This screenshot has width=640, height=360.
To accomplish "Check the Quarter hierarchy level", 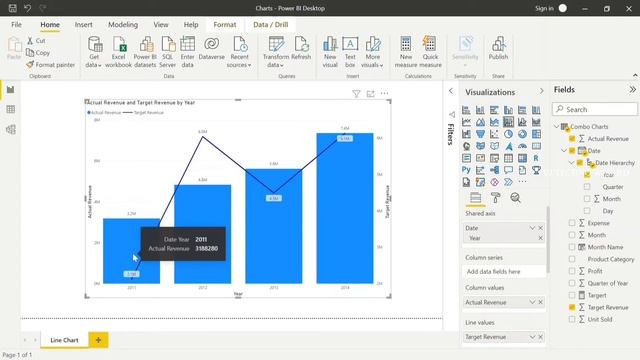I will pos(587,187).
